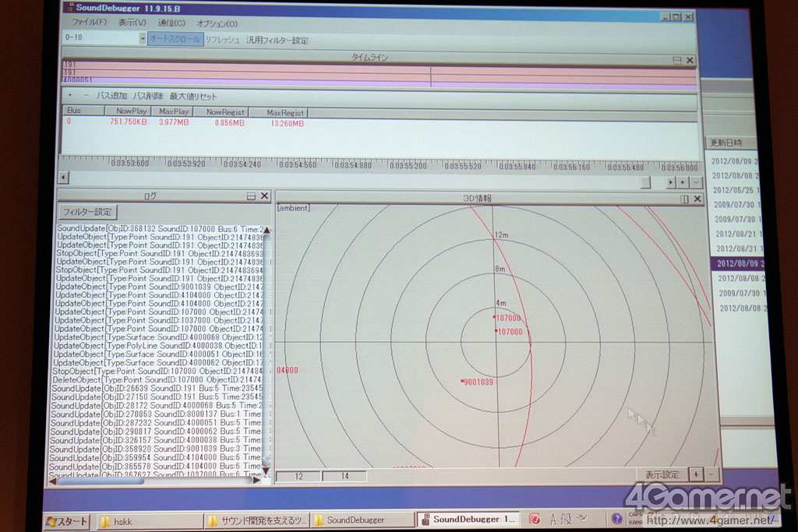This screenshot has width=798, height=532.
Task: Open 表示設定 in 3D panel
Action: (x=662, y=474)
